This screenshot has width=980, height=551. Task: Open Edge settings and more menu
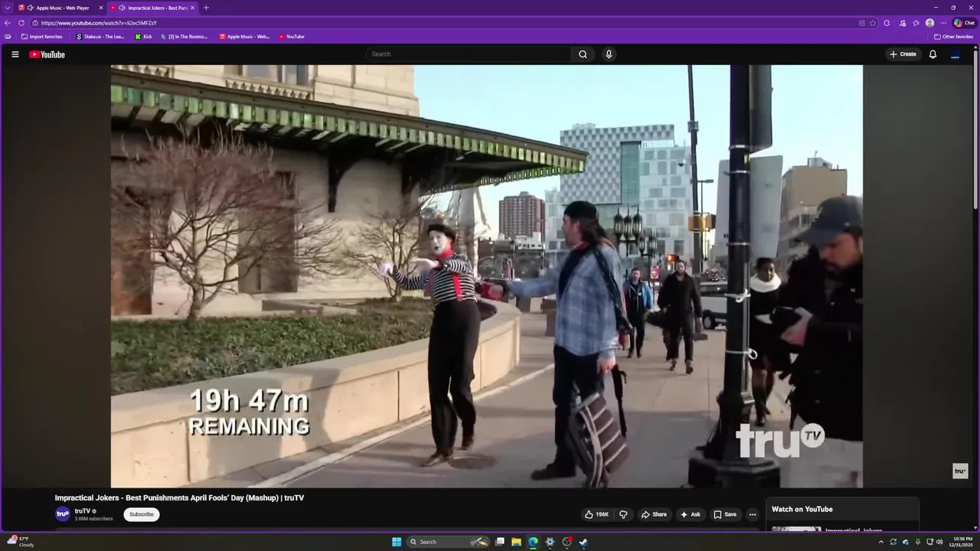point(943,23)
